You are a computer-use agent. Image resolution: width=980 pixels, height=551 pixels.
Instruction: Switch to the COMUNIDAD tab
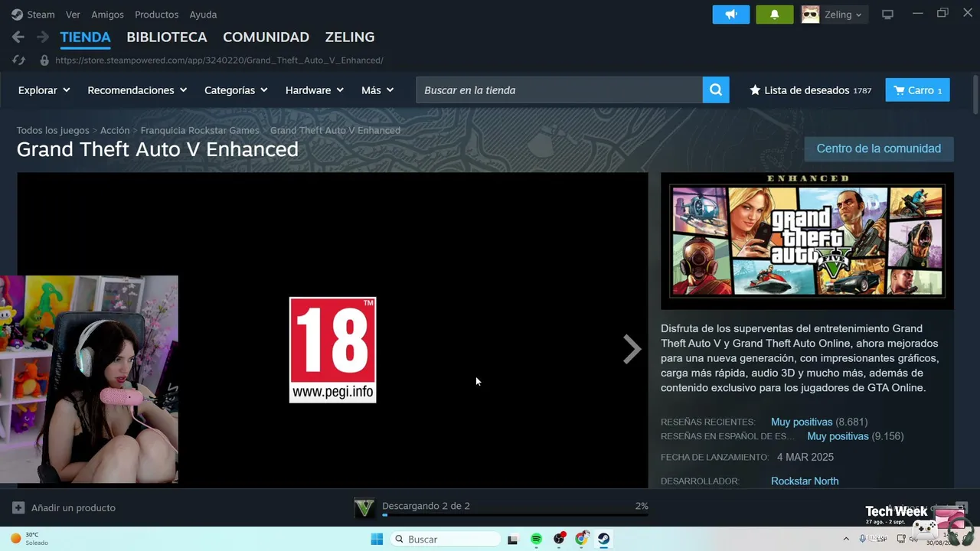[x=266, y=37]
